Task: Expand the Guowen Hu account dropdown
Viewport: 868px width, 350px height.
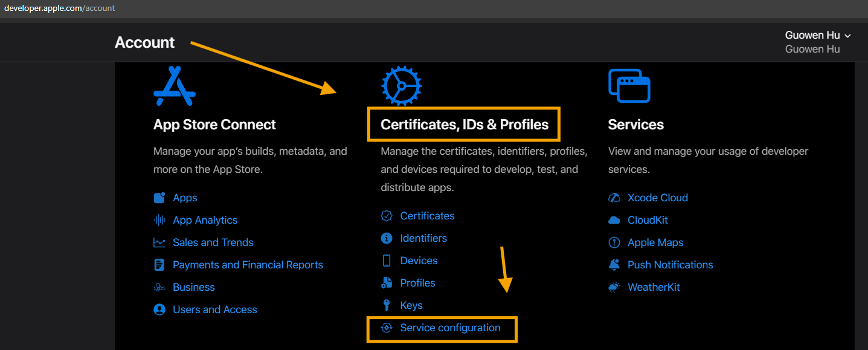Action: [817, 36]
